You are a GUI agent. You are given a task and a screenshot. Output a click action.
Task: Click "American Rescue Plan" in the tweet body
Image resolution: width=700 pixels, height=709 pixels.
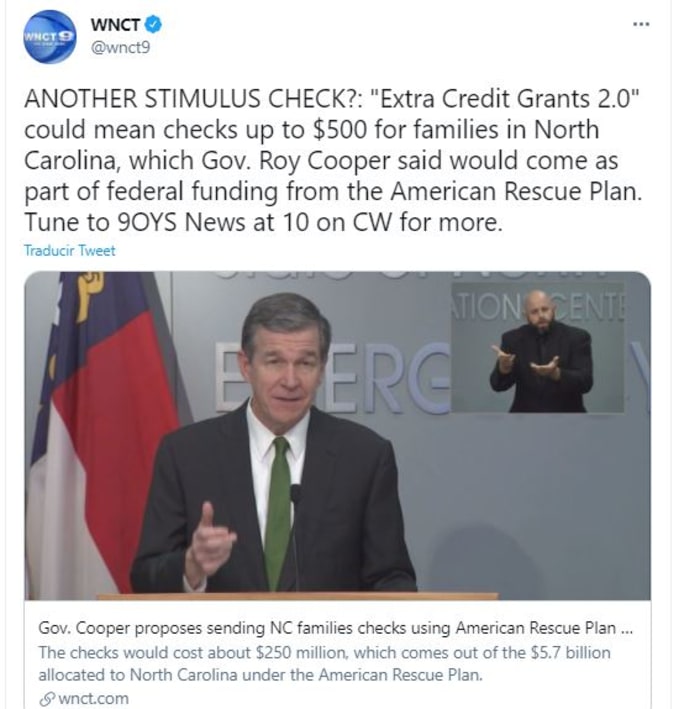[x=516, y=191]
